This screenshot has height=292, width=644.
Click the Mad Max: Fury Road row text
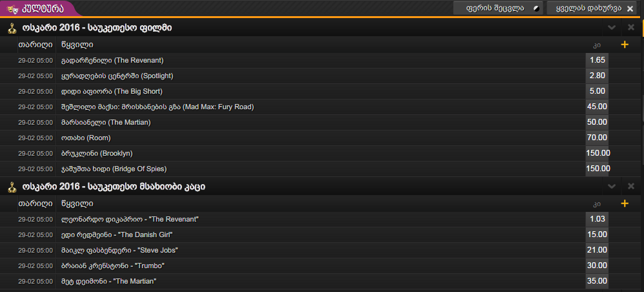click(157, 107)
